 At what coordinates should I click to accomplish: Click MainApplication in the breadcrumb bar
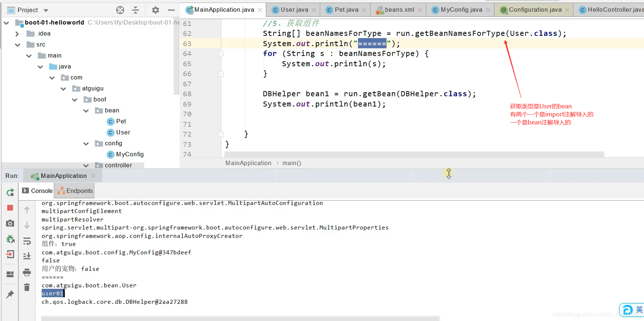[x=248, y=163]
